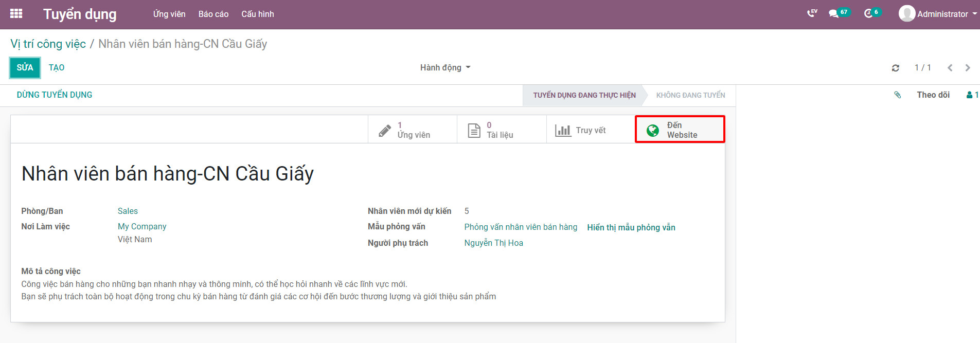This screenshot has width=980, height=343.
Task: Open the Báo cáo menu
Action: [213, 14]
